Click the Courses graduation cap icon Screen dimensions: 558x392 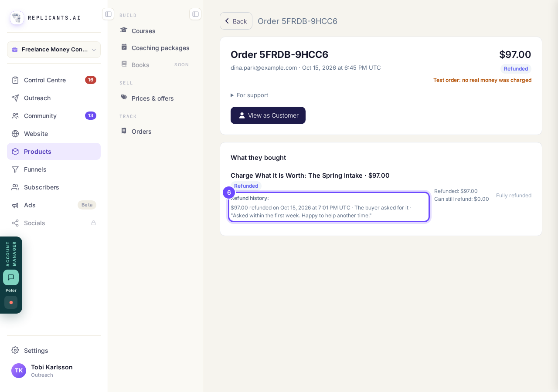[124, 30]
